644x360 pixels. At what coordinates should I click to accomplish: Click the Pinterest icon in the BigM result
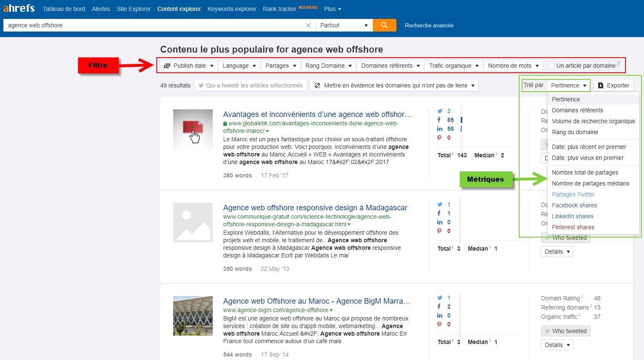click(x=439, y=324)
